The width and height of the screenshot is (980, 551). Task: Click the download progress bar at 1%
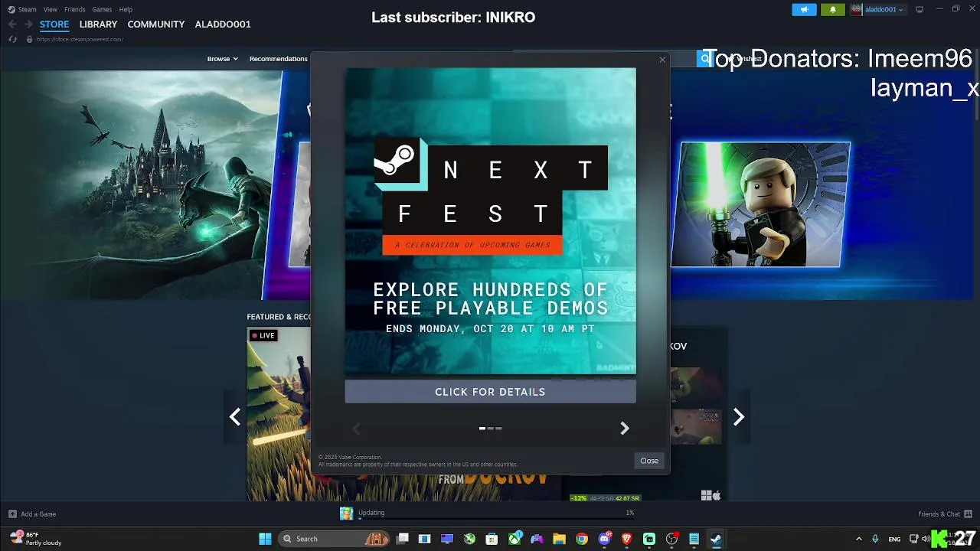click(x=496, y=518)
